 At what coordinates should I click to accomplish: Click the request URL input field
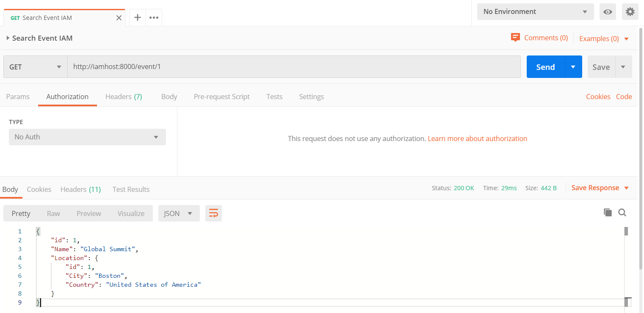pos(294,67)
